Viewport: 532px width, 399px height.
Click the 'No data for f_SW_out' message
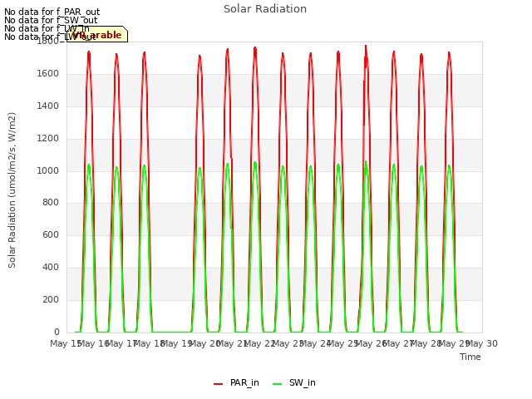51,20
